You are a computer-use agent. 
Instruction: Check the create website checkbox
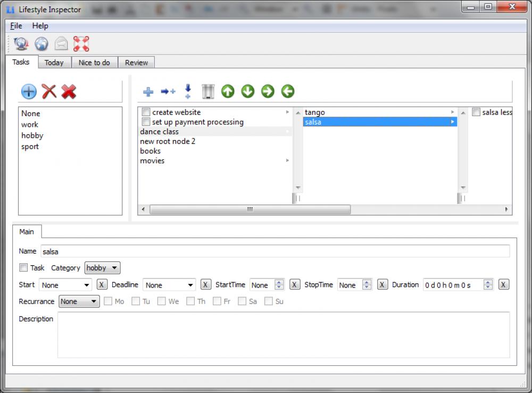click(146, 112)
